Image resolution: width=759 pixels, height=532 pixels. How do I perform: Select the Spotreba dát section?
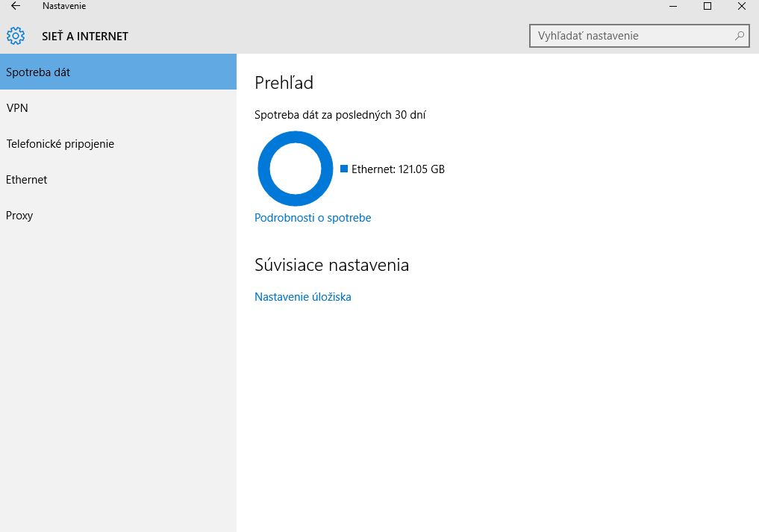pyautogui.click(x=118, y=72)
